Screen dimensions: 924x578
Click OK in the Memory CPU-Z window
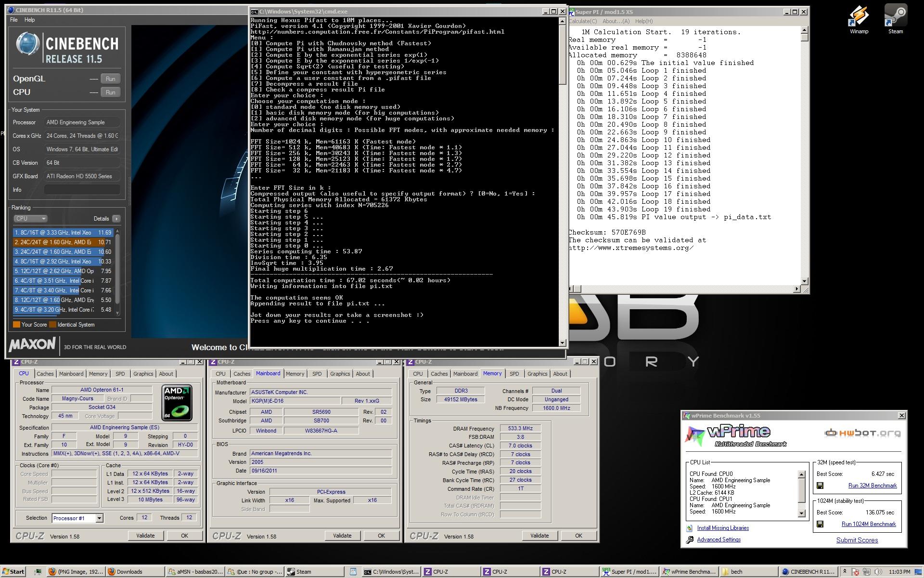coord(578,536)
